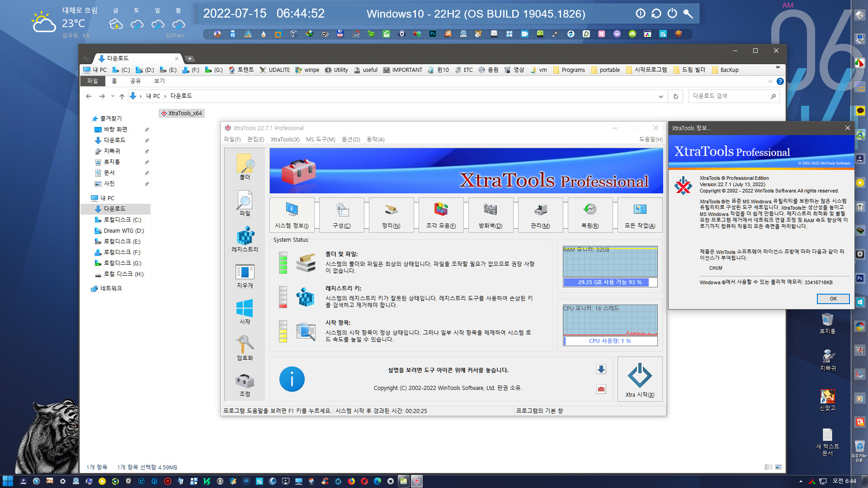Add a new Explorer tab
868x488 pixels.
tap(190, 58)
